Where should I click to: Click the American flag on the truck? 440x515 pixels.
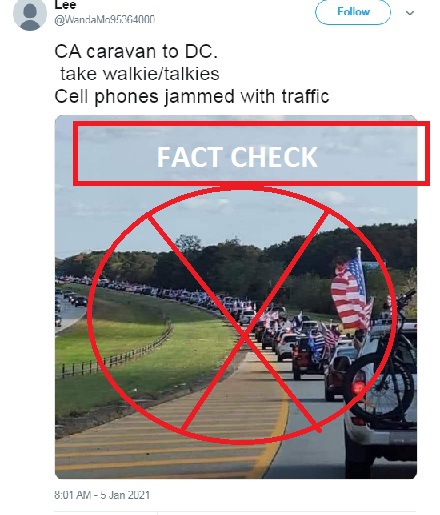pyautogui.click(x=348, y=292)
